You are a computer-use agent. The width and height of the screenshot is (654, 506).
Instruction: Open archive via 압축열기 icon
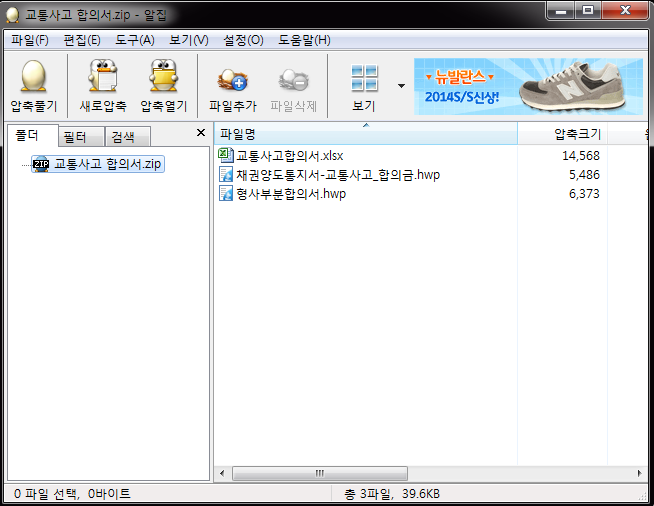coord(164,76)
